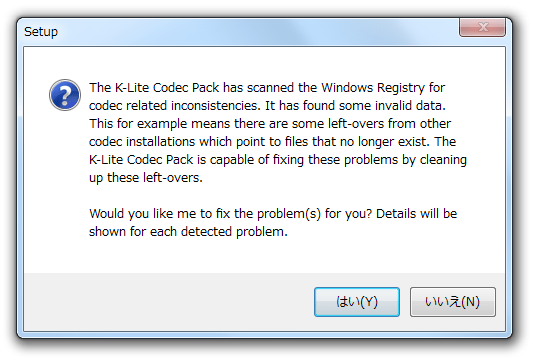Click the gray footer area left of はい(Y)

167,302
